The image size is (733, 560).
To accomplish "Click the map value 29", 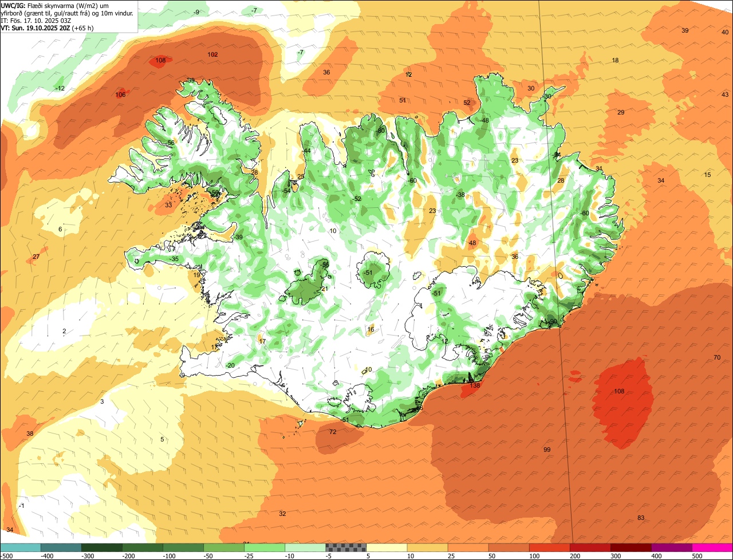I will pyautogui.click(x=621, y=112).
